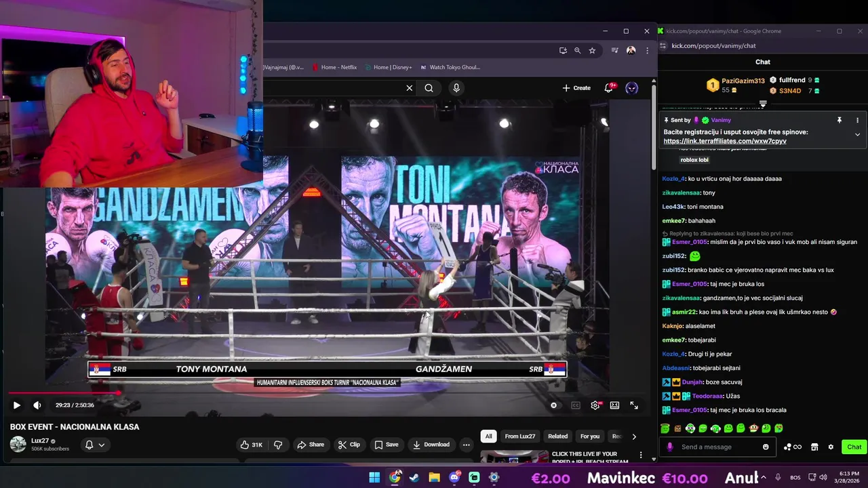Select the Related chip

pyautogui.click(x=557, y=436)
